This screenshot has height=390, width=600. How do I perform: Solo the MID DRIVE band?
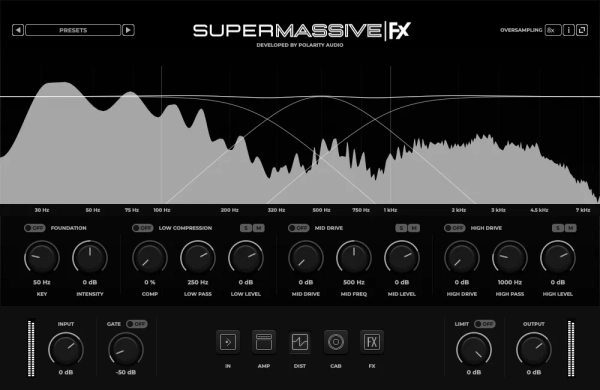401,228
